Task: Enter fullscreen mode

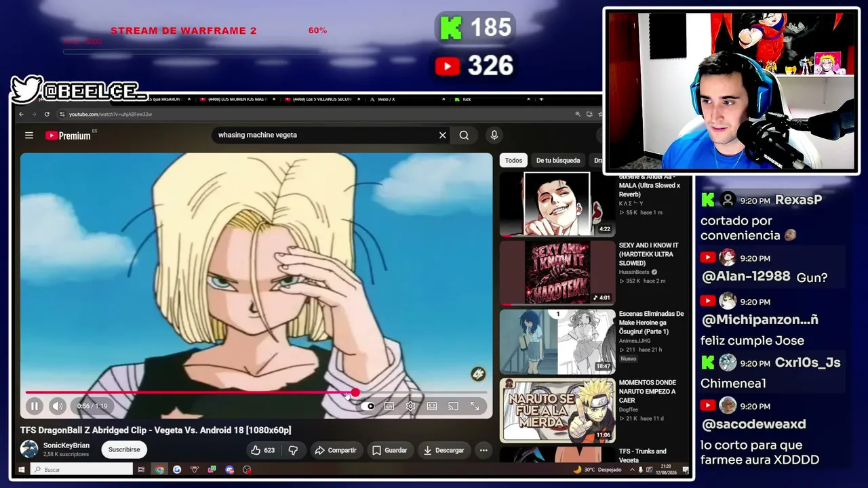Action: point(475,406)
